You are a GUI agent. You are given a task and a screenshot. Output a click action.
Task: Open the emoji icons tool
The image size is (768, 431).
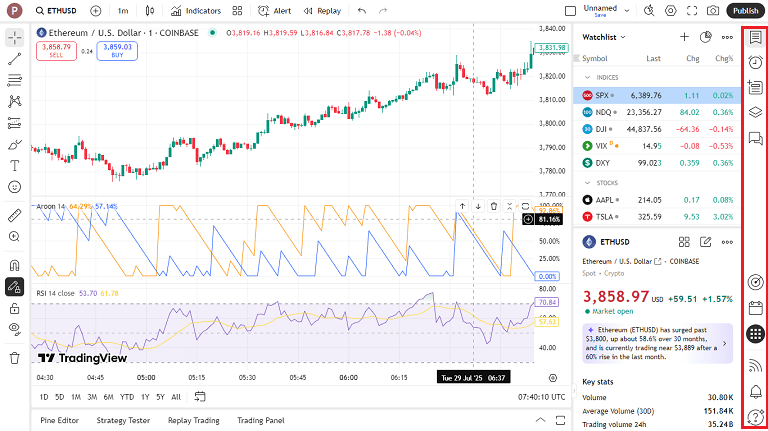coord(15,187)
